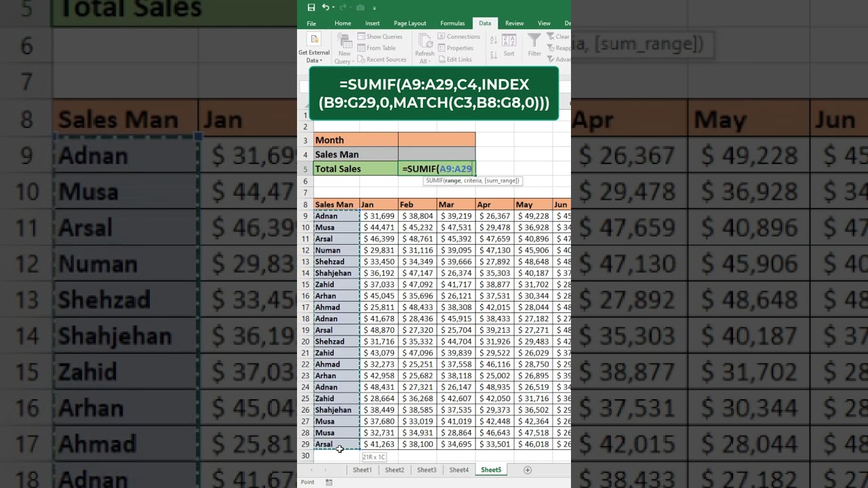Click the camera icon in quick access toolbar
The height and width of the screenshot is (488, 868).
coord(360,7)
